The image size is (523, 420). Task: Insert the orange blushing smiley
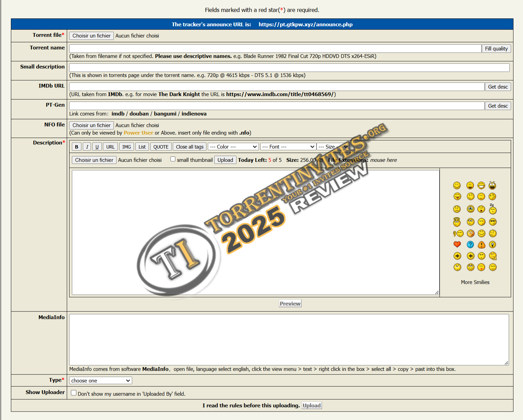click(x=471, y=233)
